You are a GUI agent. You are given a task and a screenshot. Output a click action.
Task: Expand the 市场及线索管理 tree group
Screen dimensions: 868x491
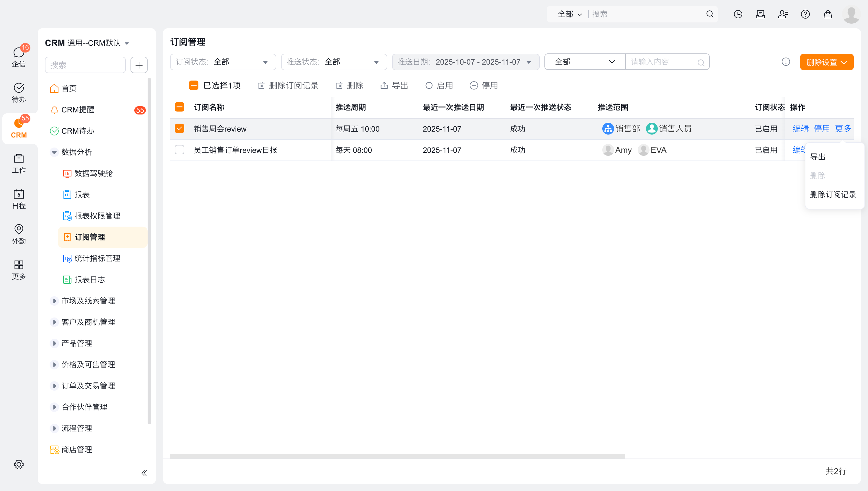click(x=54, y=301)
